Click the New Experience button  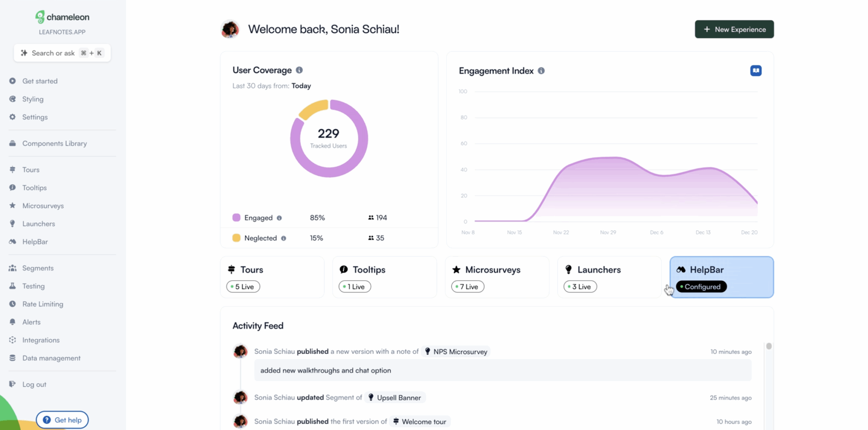tap(734, 29)
